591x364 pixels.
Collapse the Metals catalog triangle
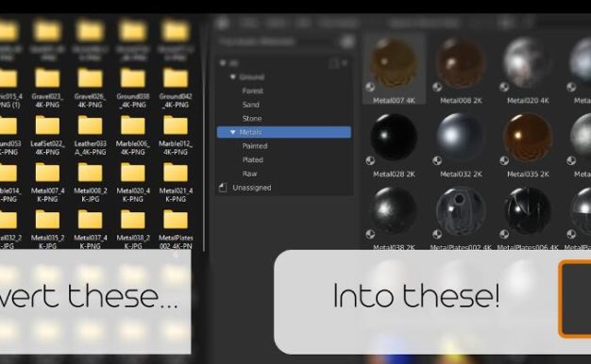point(233,132)
